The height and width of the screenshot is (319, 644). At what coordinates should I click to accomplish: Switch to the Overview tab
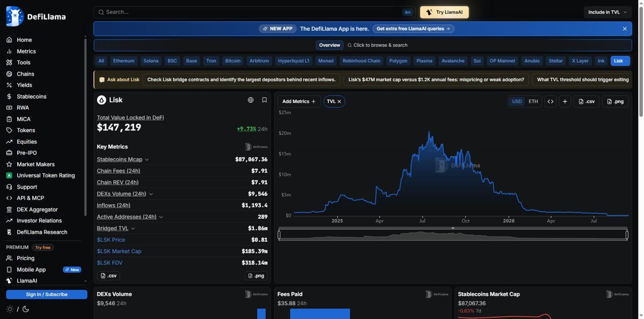[330, 45]
